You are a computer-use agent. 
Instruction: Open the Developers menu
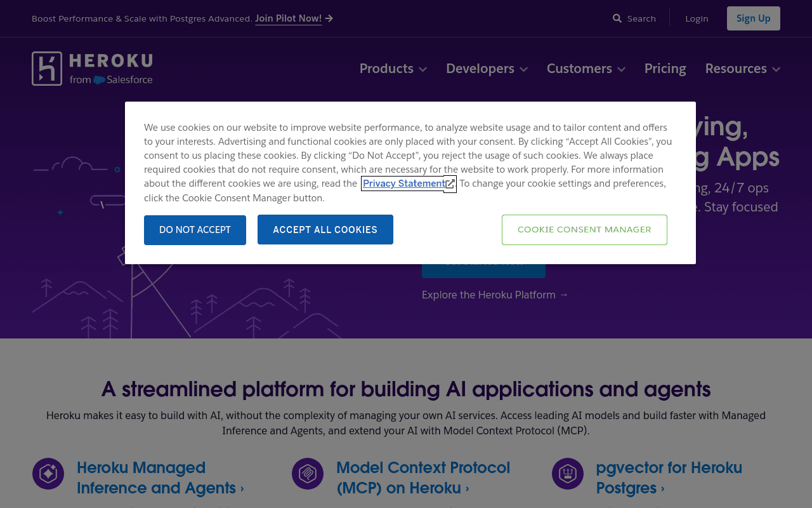coord(487,69)
